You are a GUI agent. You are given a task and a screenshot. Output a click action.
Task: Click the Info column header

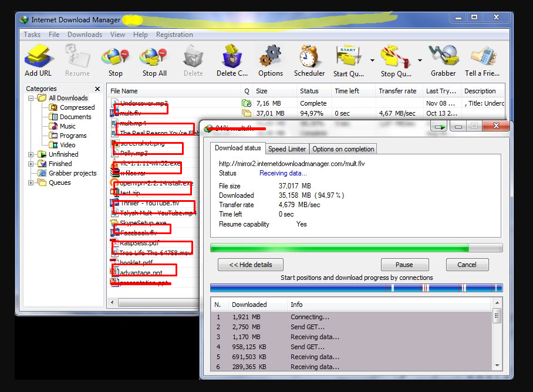point(390,305)
